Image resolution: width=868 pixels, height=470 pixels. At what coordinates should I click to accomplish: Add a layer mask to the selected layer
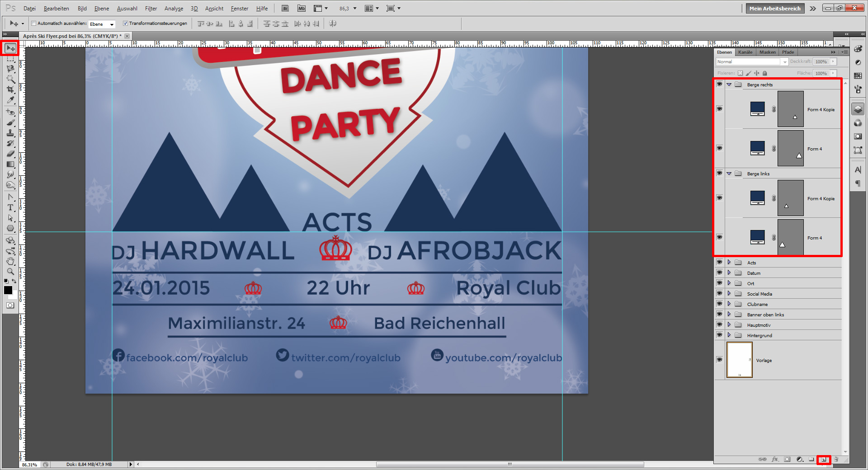pos(787,460)
